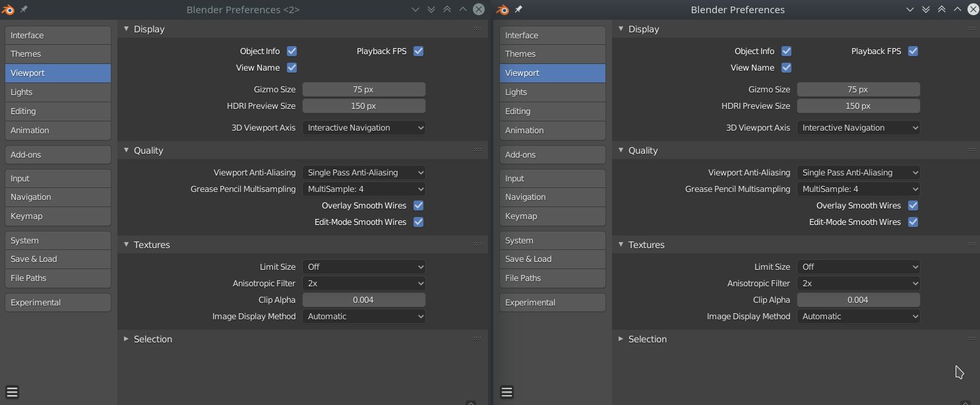
Task: Click HDRI Preview Size field in left window
Action: coord(364,106)
